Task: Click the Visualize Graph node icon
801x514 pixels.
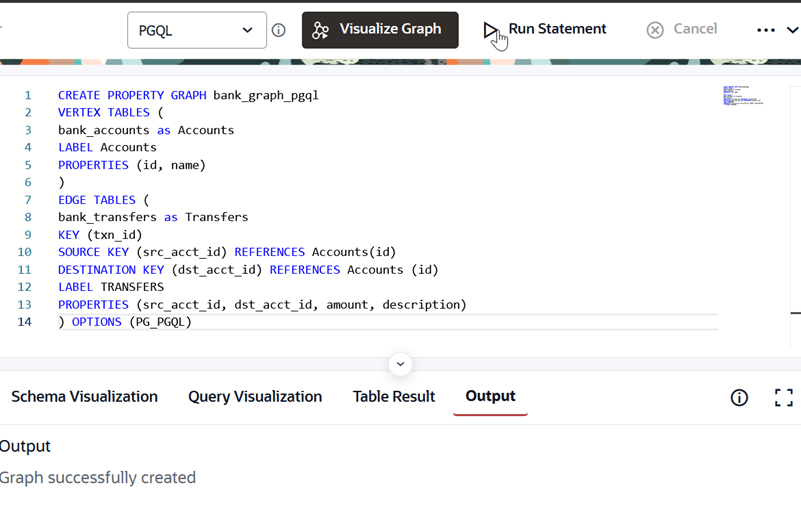Action: point(320,30)
